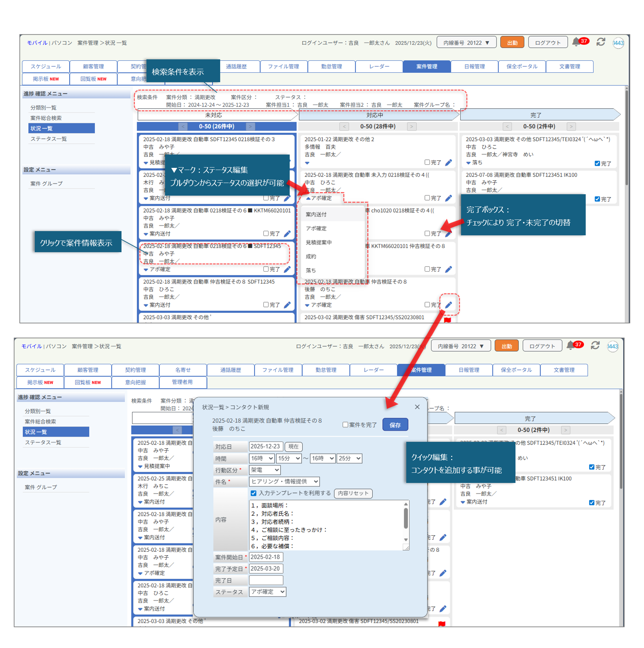Close the コンタクト新規 dialog with X
644x648 pixels.
(x=417, y=407)
